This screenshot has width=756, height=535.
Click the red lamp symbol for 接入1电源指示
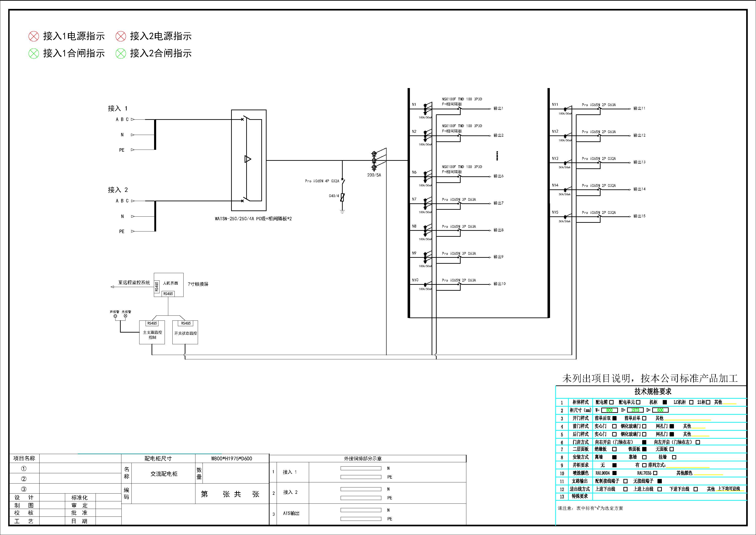(x=34, y=36)
